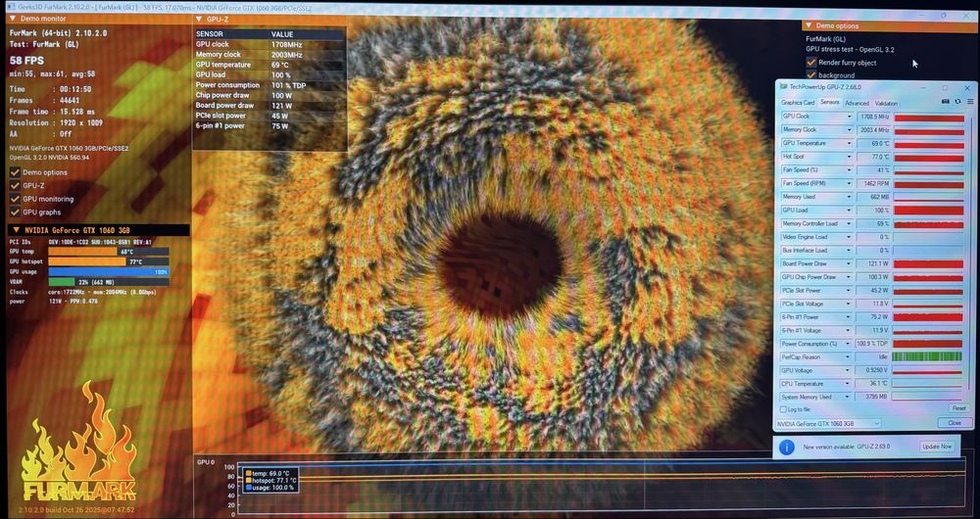Click the 58 FPS readout

pos(26,61)
